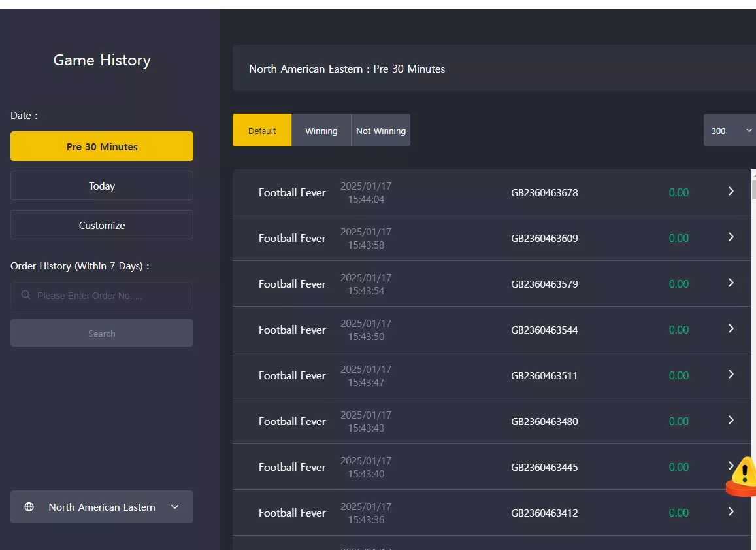Select the Default filter tab

262,130
